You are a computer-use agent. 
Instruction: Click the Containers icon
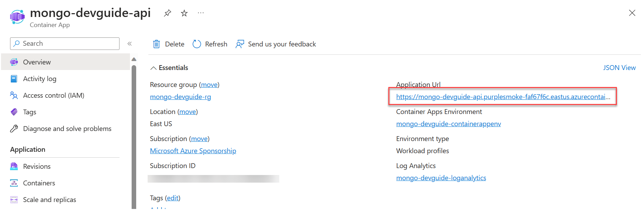(x=14, y=183)
